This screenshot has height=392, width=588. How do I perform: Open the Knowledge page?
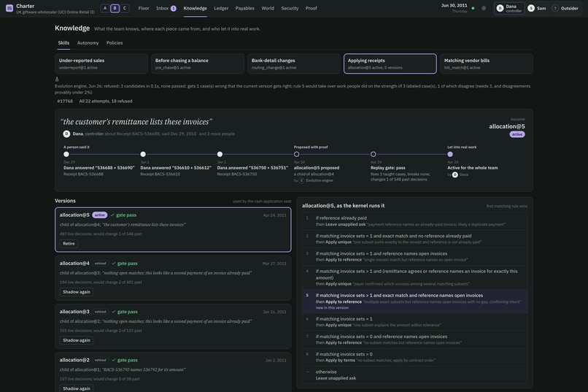[x=195, y=8]
